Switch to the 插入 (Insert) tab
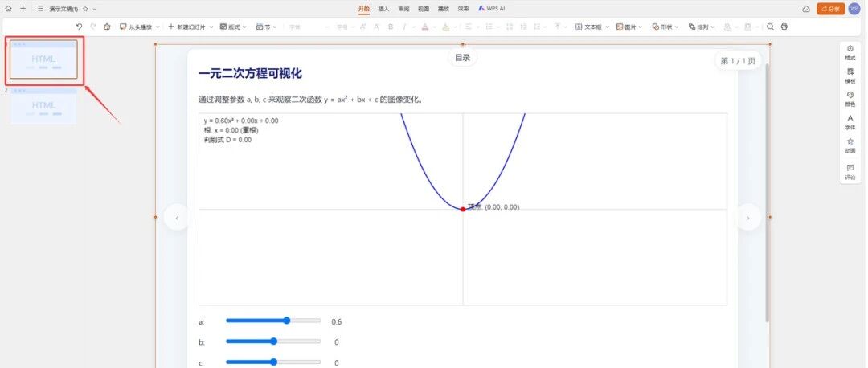 pos(383,9)
